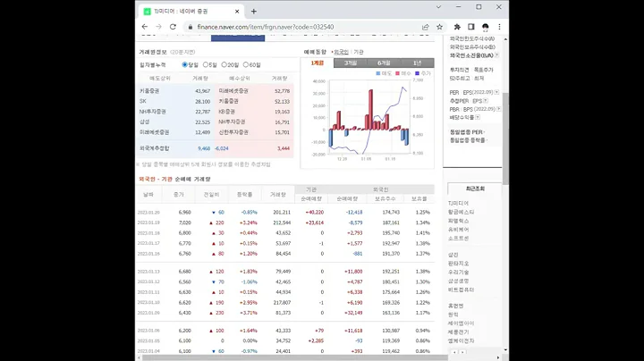Switch chart to the 3개월 tab
The image size is (644, 361).
(351, 63)
